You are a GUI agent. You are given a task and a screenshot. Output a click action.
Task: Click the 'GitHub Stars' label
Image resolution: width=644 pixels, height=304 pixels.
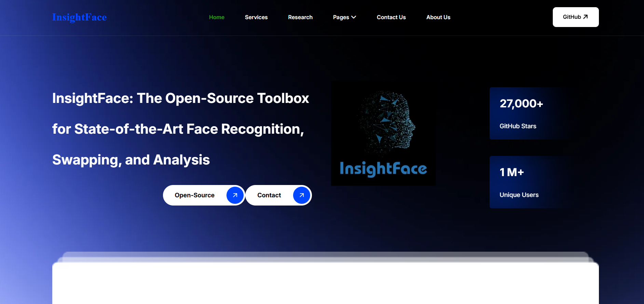coord(518,126)
